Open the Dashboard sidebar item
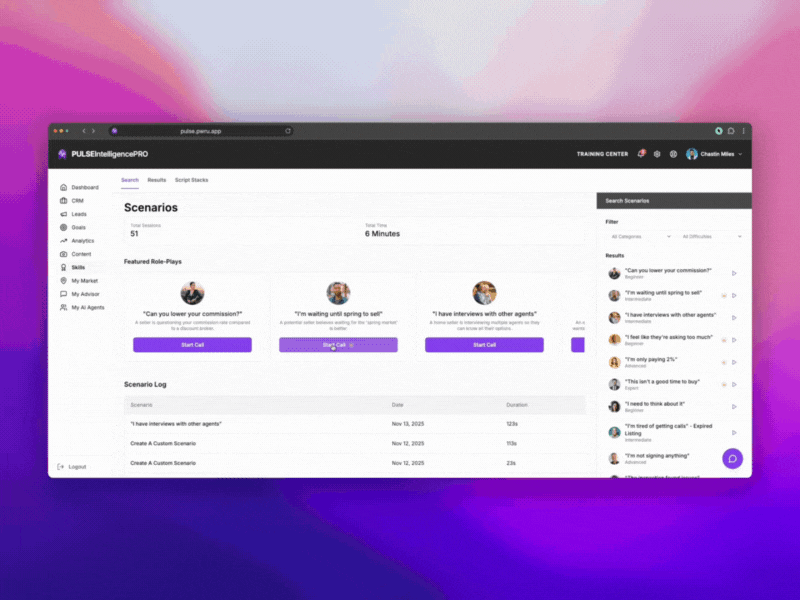 [x=79, y=187]
